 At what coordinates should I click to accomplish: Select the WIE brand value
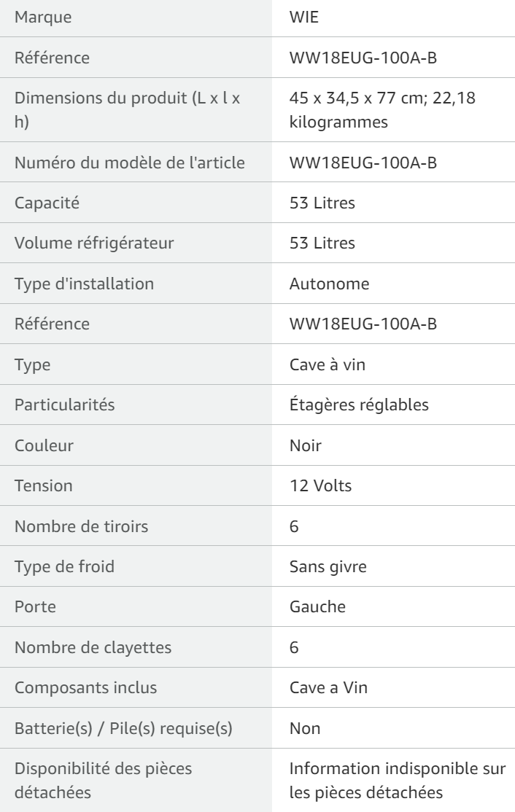pyautogui.click(x=304, y=17)
